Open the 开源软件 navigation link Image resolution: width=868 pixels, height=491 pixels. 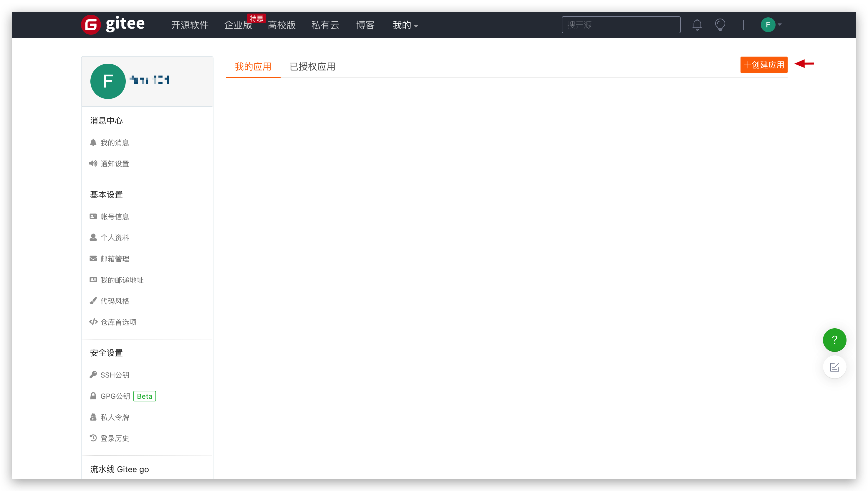tap(190, 25)
